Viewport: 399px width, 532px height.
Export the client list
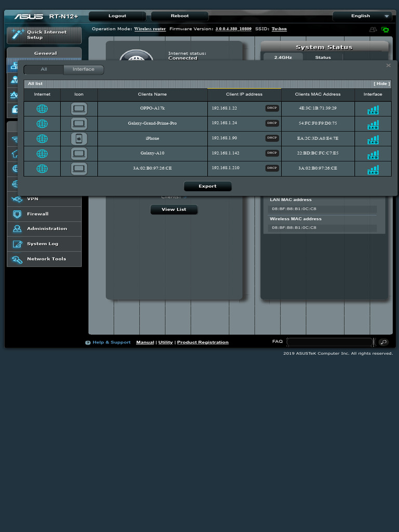[208, 187]
